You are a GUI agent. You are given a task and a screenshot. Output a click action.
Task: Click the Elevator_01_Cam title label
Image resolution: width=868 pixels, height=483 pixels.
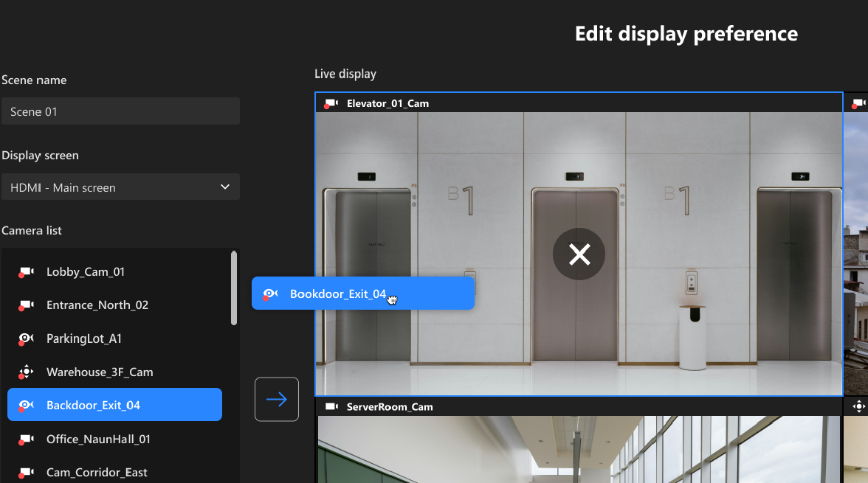click(387, 103)
